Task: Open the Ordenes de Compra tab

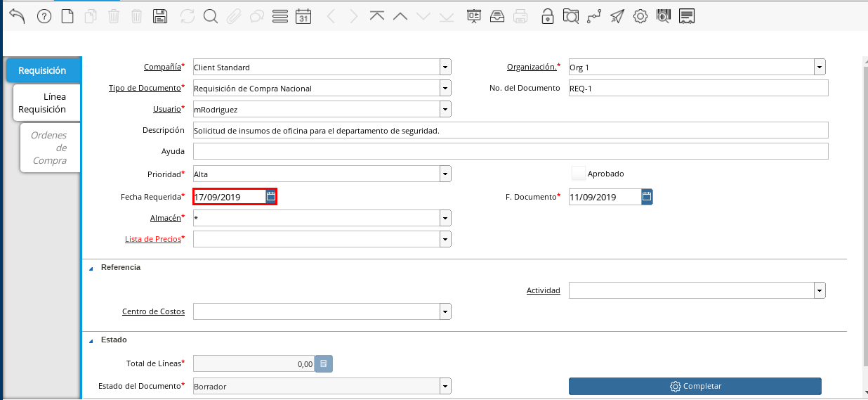Action: (x=50, y=148)
